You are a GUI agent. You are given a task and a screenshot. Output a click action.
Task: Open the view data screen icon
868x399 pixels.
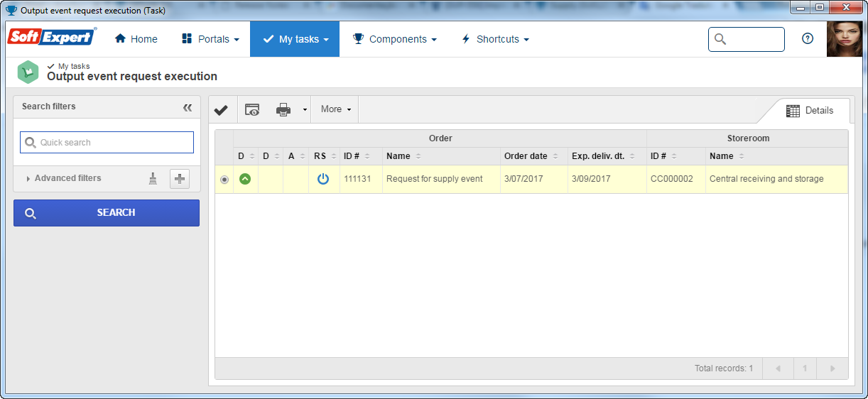click(x=252, y=109)
